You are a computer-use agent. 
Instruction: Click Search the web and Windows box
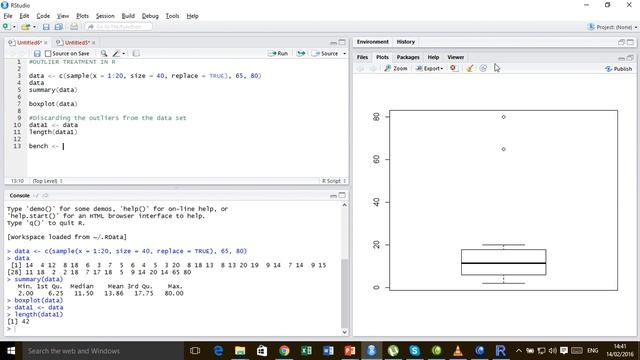(x=102, y=351)
